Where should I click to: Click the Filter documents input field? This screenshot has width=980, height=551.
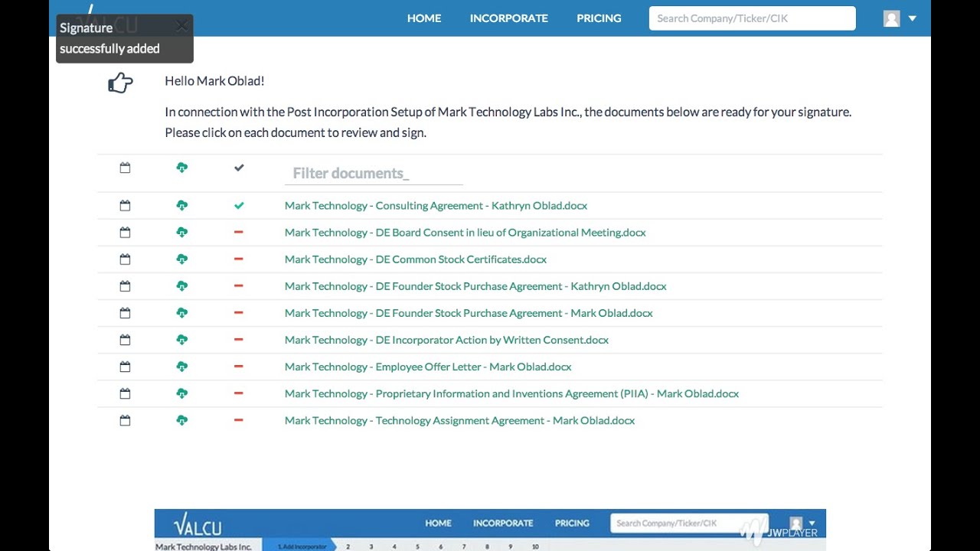pyautogui.click(x=374, y=174)
